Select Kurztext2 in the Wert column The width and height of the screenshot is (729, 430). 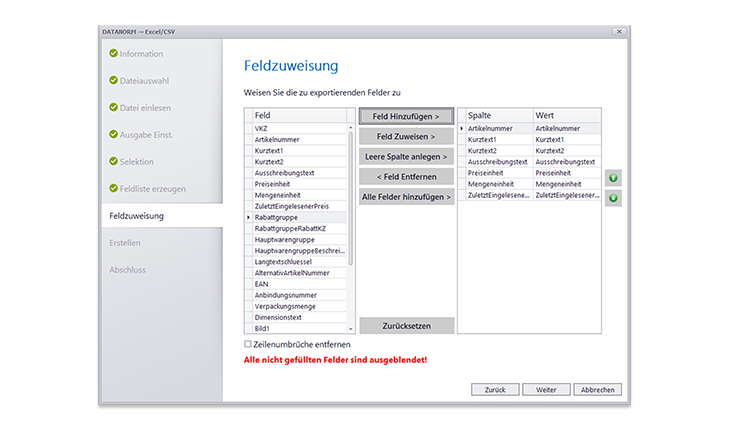point(567,151)
